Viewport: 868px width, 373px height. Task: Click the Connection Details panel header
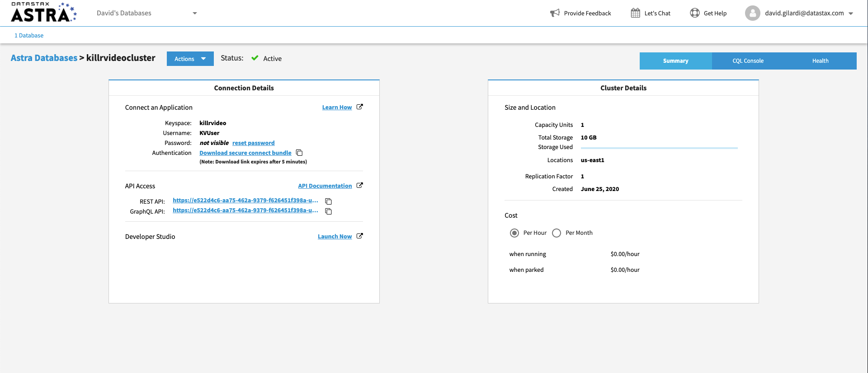click(244, 88)
